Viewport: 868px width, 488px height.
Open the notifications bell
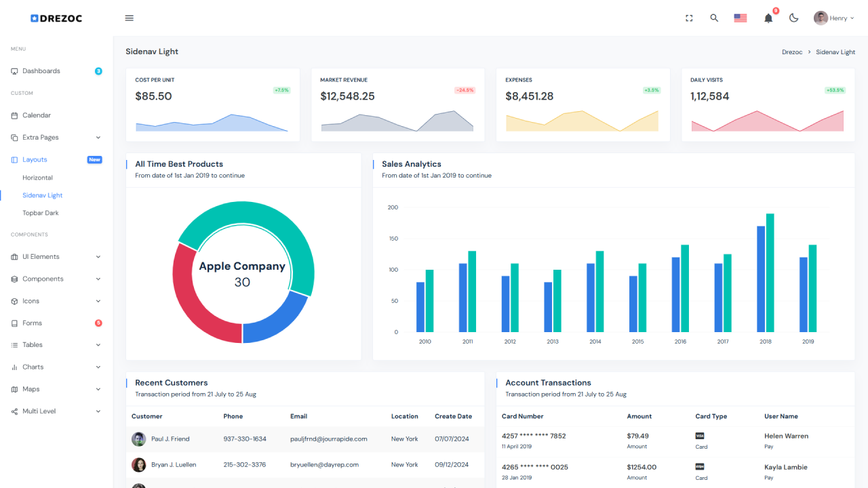click(768, 18)
